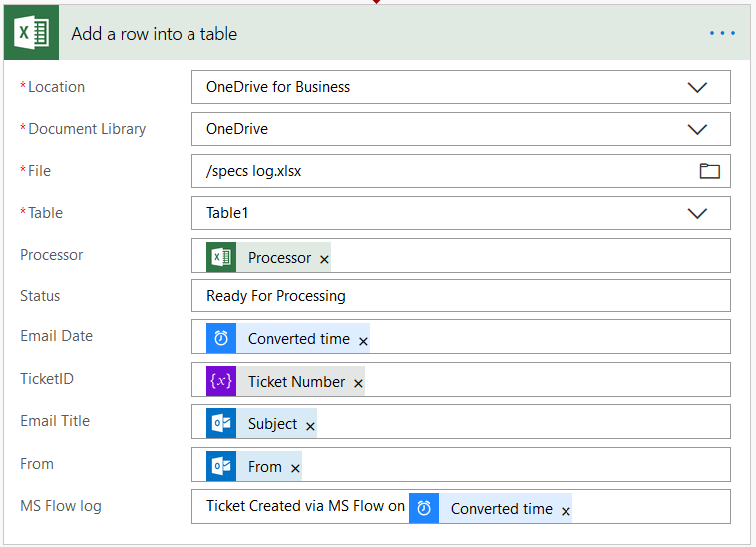
Task: Remove Converted time token in MS Flow log
Action: click(x=566, y=511)
